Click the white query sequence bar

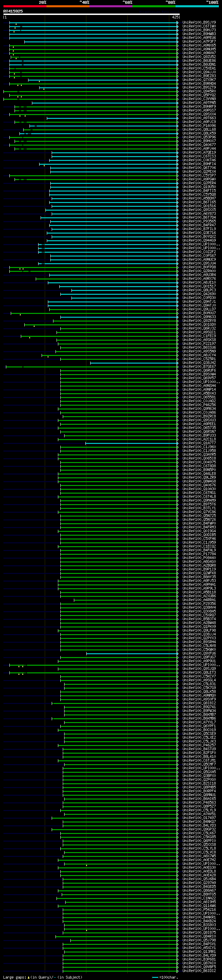point(91,14)
